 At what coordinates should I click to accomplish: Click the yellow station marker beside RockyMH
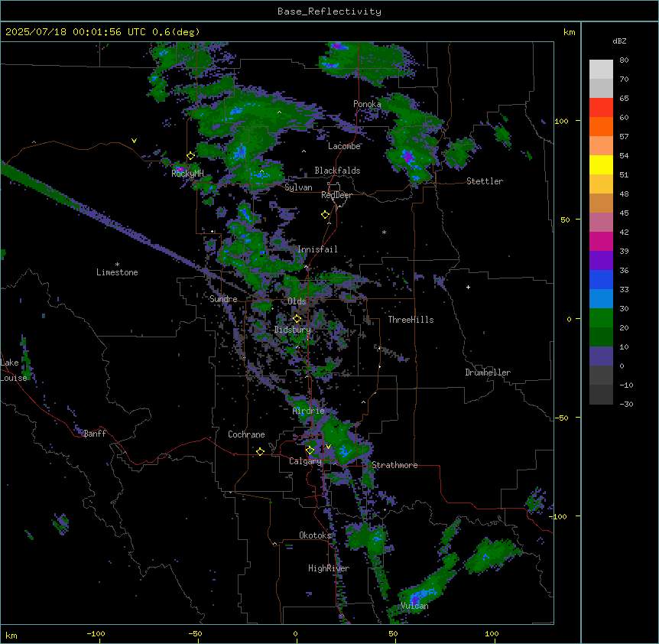coord(190,156)
